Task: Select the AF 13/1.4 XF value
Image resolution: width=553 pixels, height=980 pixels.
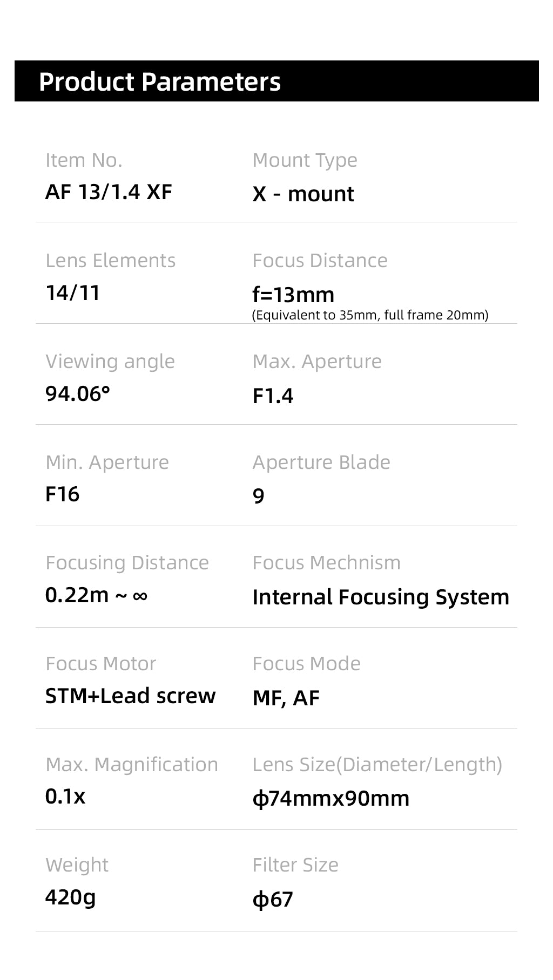Action: (109, 192)
